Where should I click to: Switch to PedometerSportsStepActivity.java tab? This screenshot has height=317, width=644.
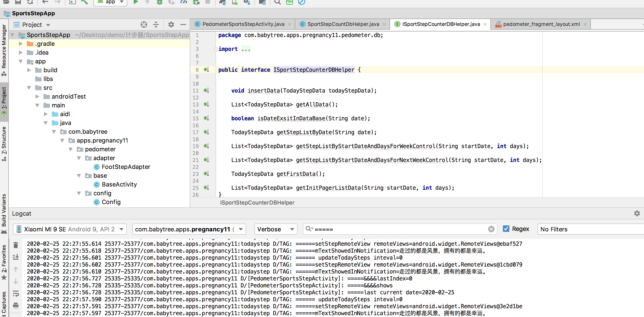(243, 24)
